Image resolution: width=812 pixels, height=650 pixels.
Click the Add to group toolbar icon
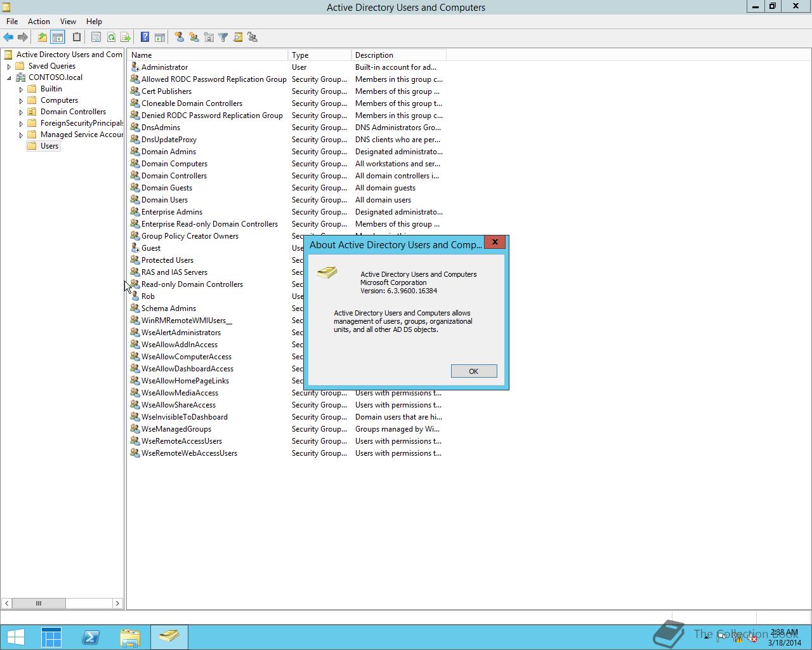252,37
